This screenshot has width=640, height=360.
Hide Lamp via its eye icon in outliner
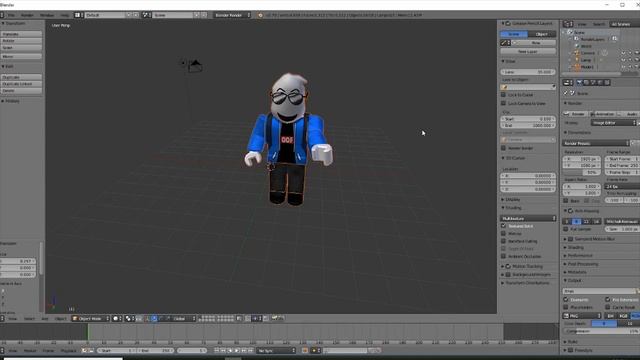(x=623, y=60)
